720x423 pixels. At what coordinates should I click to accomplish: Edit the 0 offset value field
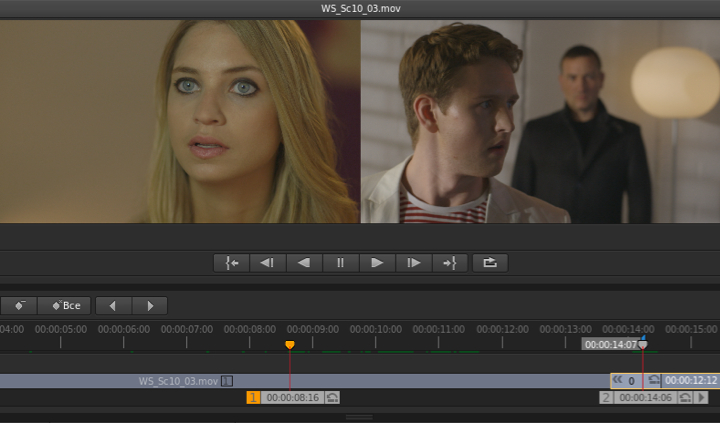coord(632,381)
